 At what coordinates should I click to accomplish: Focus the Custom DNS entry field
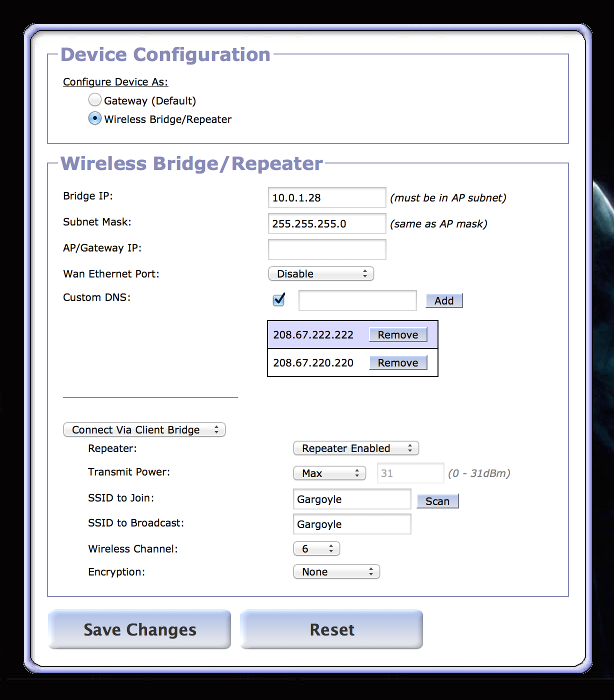click(357, 300)
